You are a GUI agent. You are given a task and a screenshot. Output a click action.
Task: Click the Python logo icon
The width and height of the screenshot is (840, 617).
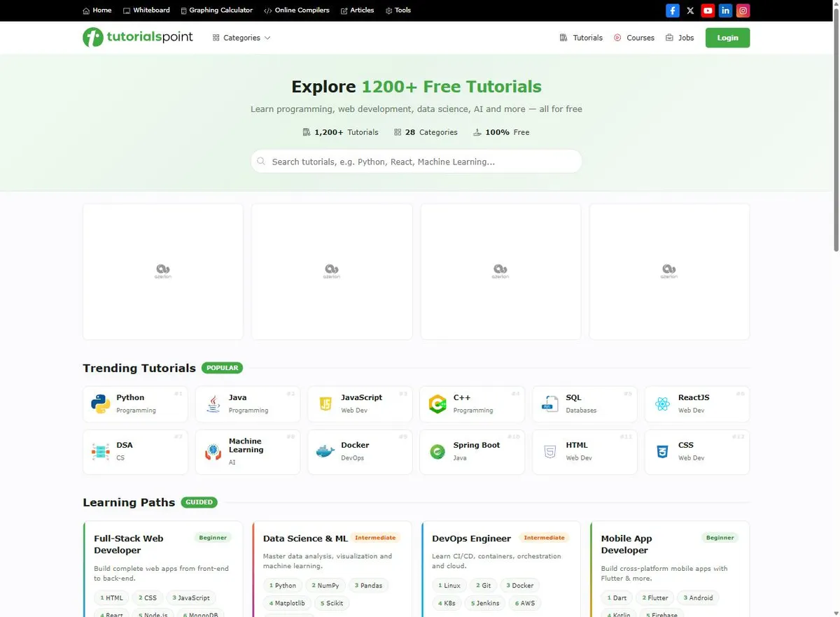coord(101,404)
